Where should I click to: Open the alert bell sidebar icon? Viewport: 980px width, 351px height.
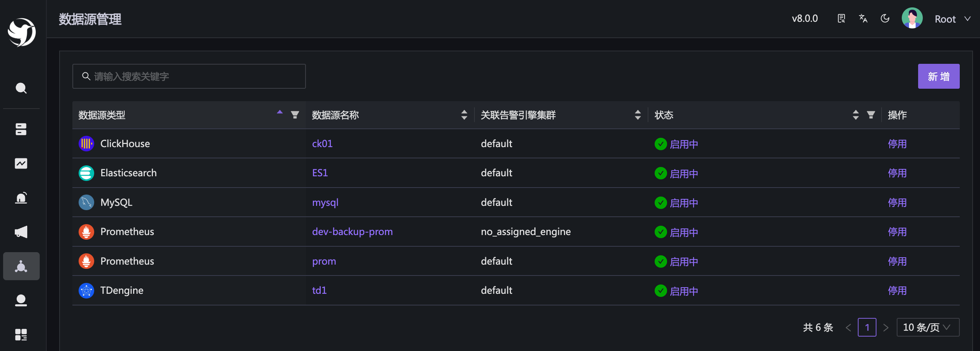(21, 198)
